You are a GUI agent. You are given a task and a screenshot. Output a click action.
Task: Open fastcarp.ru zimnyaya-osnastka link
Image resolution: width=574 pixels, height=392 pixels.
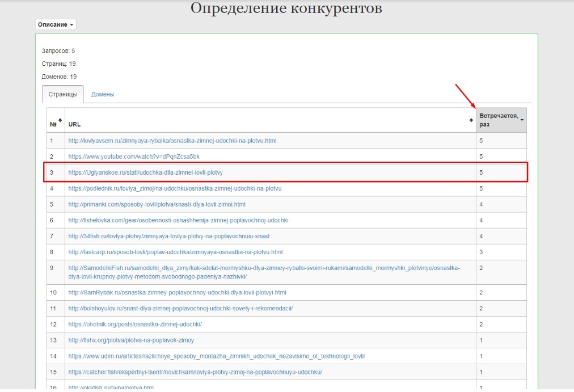coord(175,252)
